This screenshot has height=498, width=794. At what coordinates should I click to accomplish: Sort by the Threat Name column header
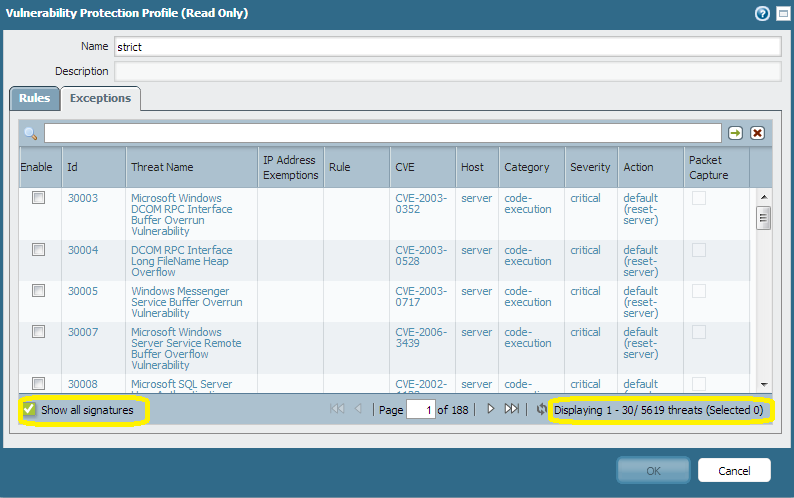pos(162,167)
